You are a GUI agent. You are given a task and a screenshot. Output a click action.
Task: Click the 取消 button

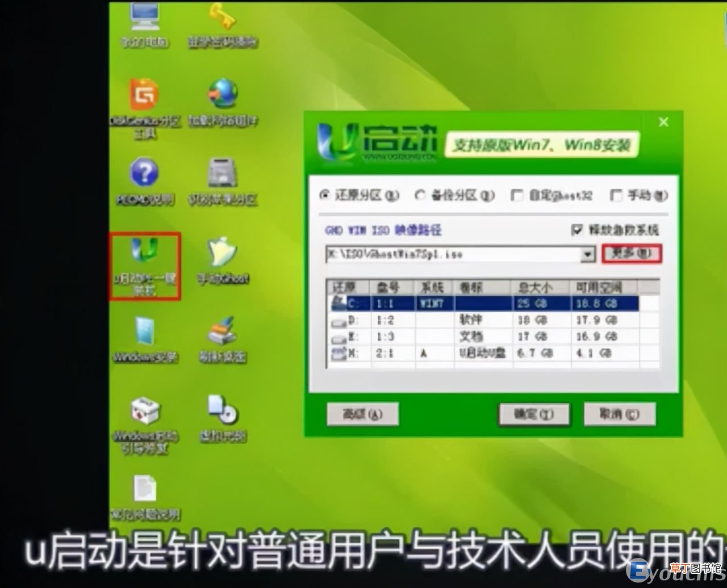pos(619,414)
